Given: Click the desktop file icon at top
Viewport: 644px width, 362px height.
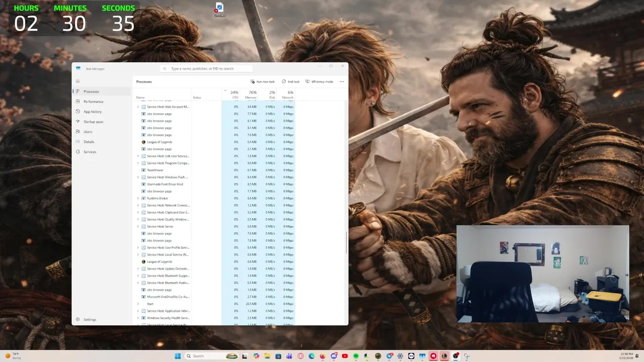Looking at the screenshot, I should pyautogui.click(x=219, y=10).
